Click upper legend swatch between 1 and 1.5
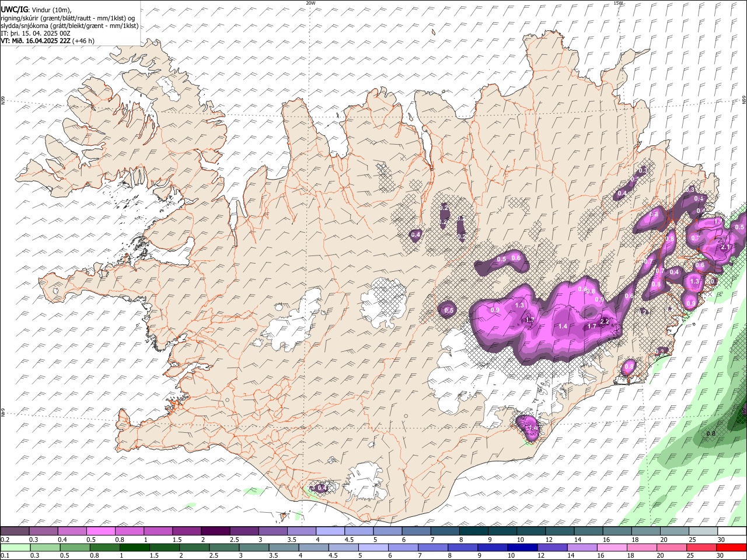The height and width of the screenshot is (560, 747). click(158, 531)
